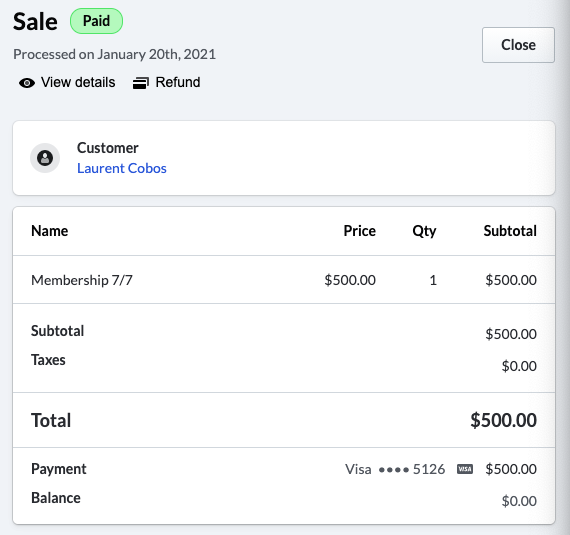
Task: Click the Subtotal column header
Action: point(510,231)
